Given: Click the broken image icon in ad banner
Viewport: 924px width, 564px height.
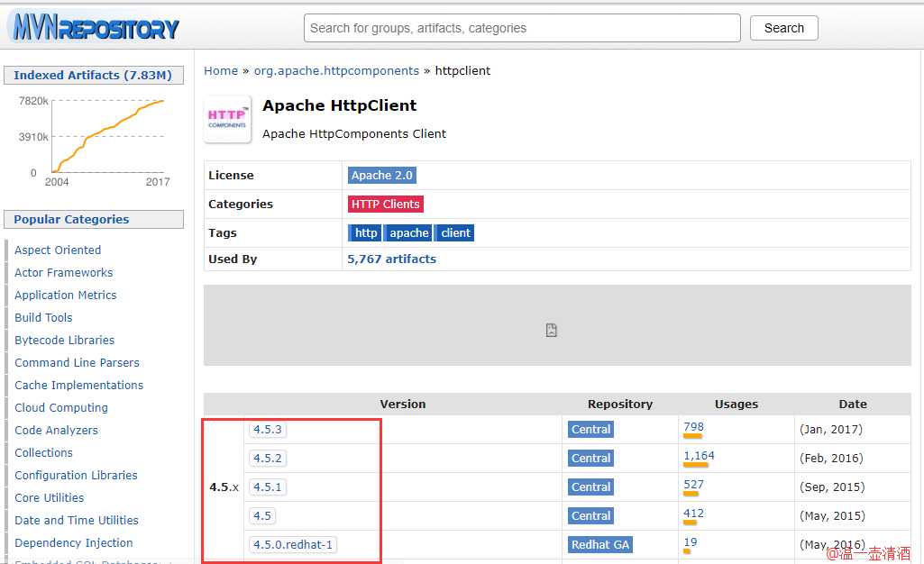Looking at the screenshot, I should tap(551, 331).
